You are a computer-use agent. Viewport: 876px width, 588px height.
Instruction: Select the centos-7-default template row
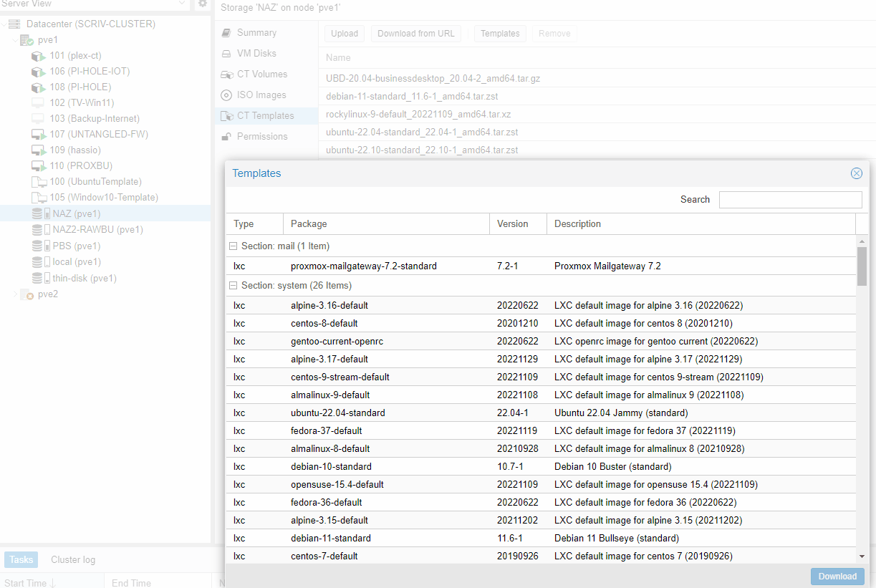pos(541,556)
